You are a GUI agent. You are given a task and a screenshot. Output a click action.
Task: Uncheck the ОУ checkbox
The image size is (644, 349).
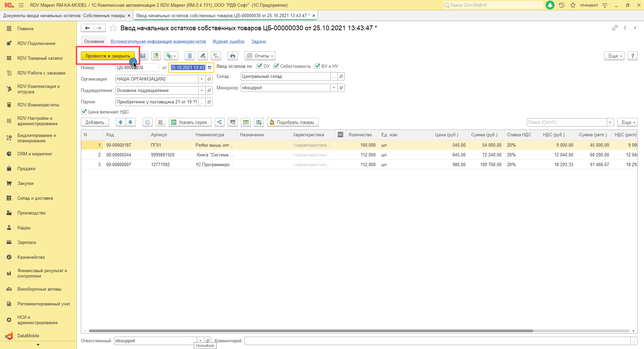coord(259,66)
